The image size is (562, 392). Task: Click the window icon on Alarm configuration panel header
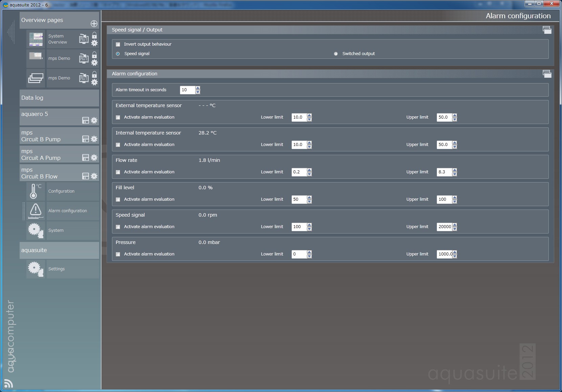click(x=547, y=74)
